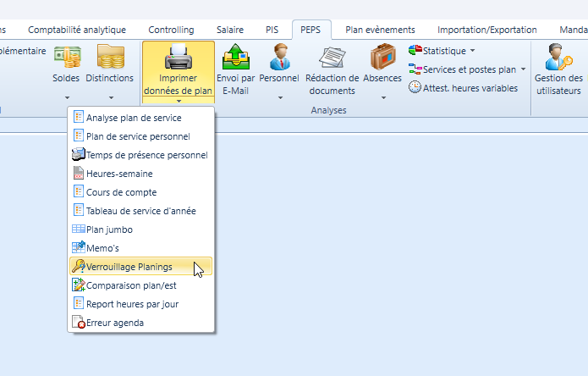This screenshot has width=588, height=376.
Task: Click the Statistique pie chart icon
Action: (415, 50)
